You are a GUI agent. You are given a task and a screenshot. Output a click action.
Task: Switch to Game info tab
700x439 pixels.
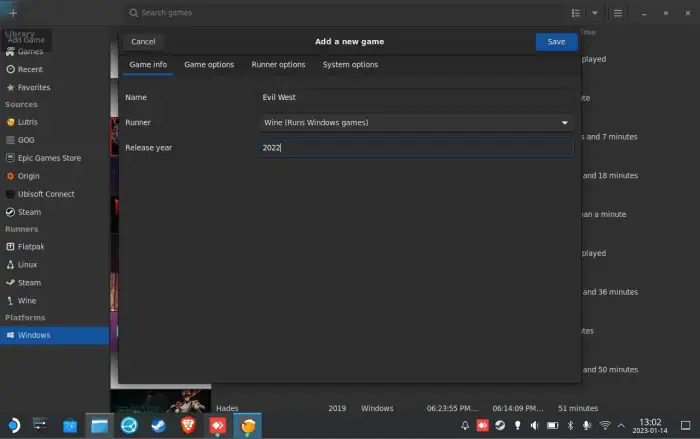click(x=148, y=65)
